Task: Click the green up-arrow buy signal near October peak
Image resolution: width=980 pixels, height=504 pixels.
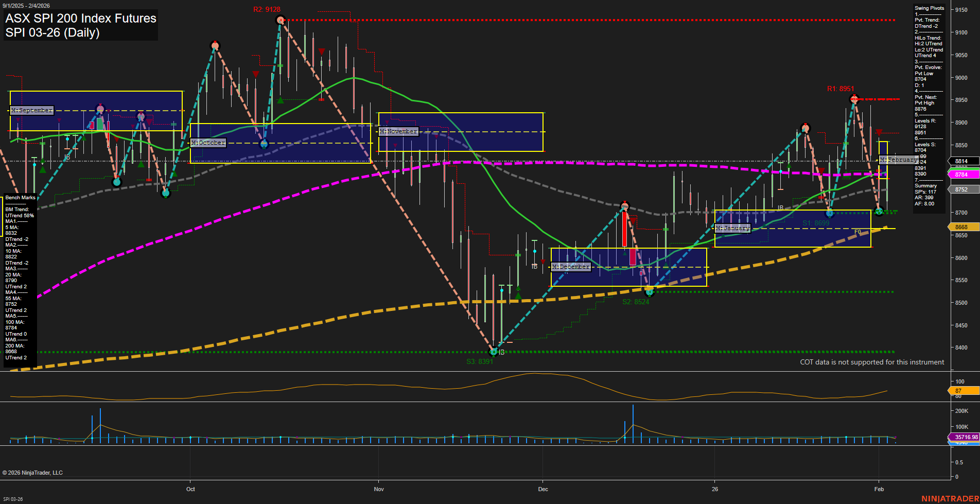Action: [279, 101]
